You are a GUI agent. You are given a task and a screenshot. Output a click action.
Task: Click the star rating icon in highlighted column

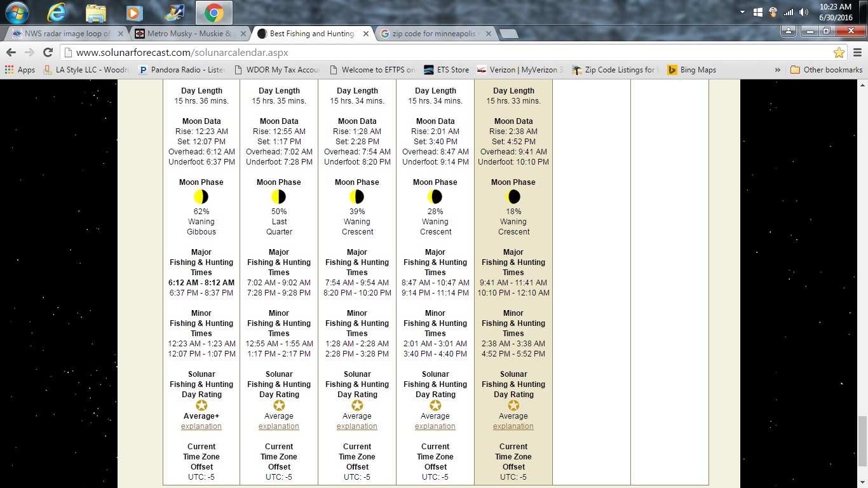pyautogui.click(x=513, y=405)
